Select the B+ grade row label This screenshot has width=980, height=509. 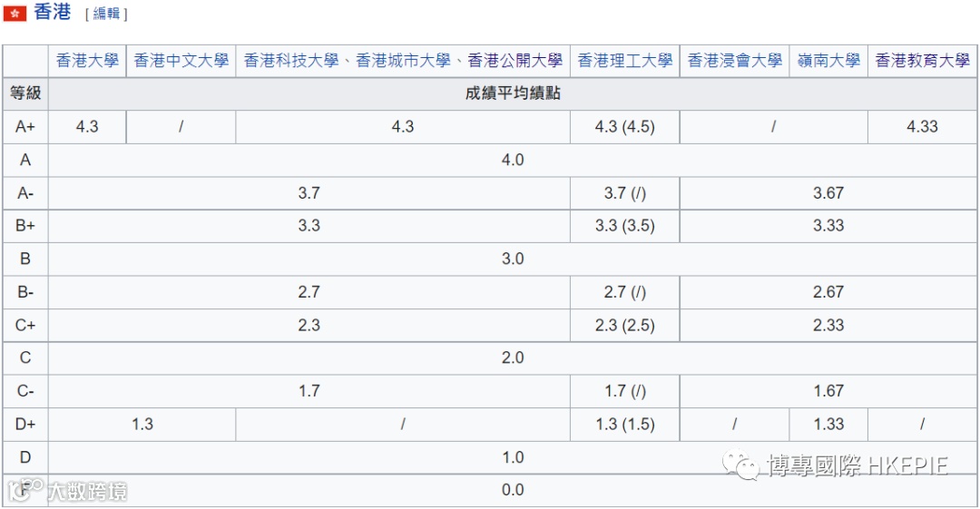(x=25, y=226)
